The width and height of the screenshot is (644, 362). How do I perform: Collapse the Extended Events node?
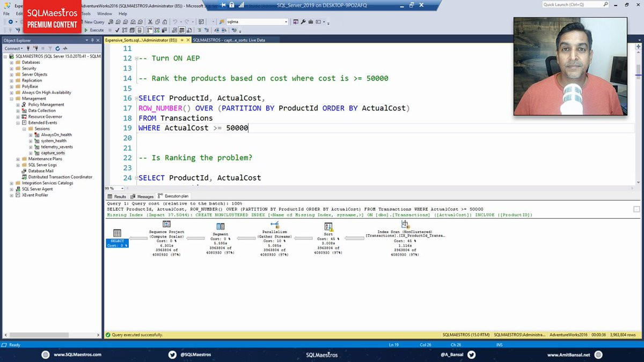[18, 123]
